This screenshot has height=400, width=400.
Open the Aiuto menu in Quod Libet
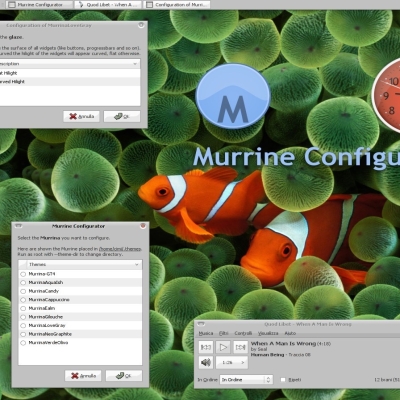[x=290, y=333]
